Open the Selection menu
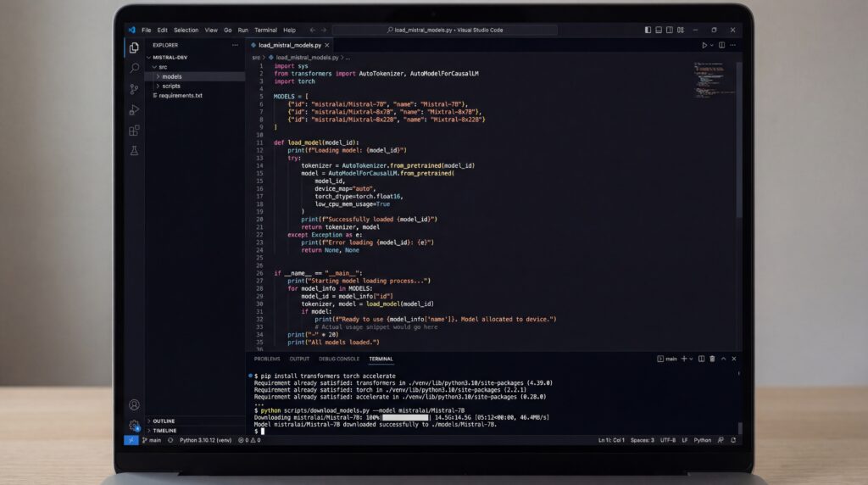Viewport: 868px width, 485px height. click(186, 30)
